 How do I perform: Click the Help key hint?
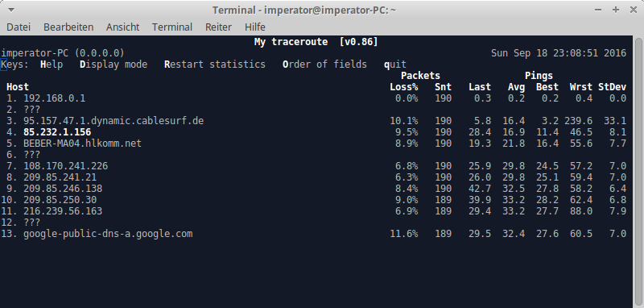pos(52,65)
